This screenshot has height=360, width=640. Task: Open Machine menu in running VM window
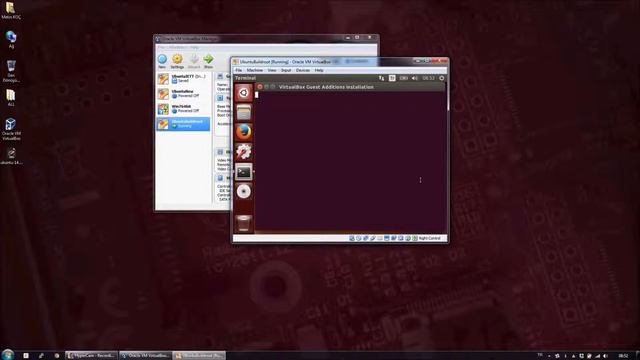tap(255, 70)
